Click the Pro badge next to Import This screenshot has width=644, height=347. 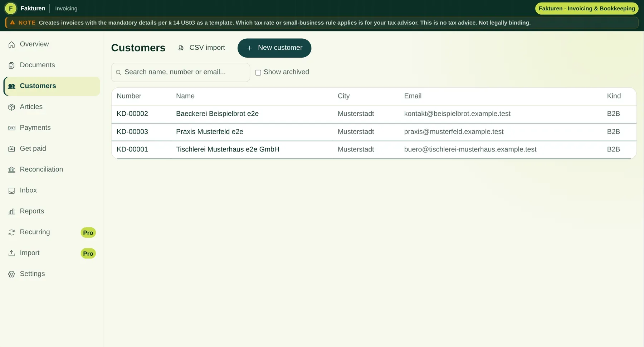(88, 254)
